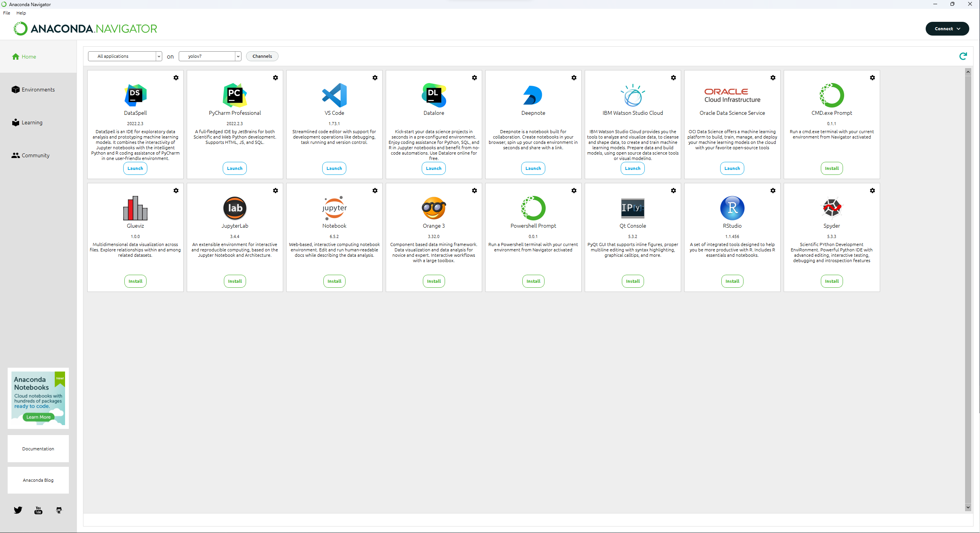Install Jupyter Notebook
Image resolution: width=980 pixels, height=533 pixels.
point(334,281)
